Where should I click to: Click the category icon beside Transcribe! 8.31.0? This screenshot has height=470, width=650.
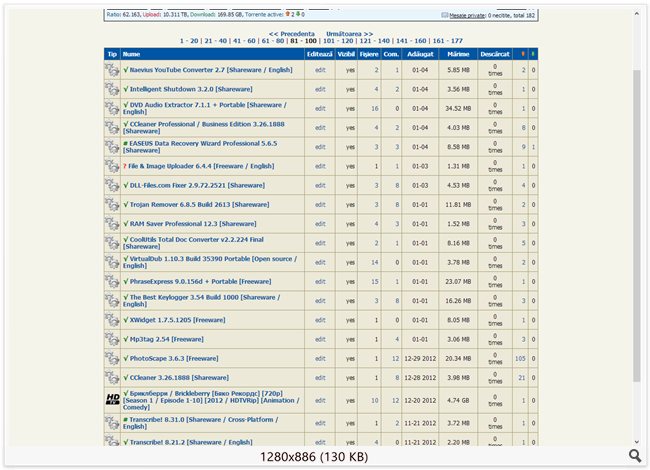click(112, 423)
